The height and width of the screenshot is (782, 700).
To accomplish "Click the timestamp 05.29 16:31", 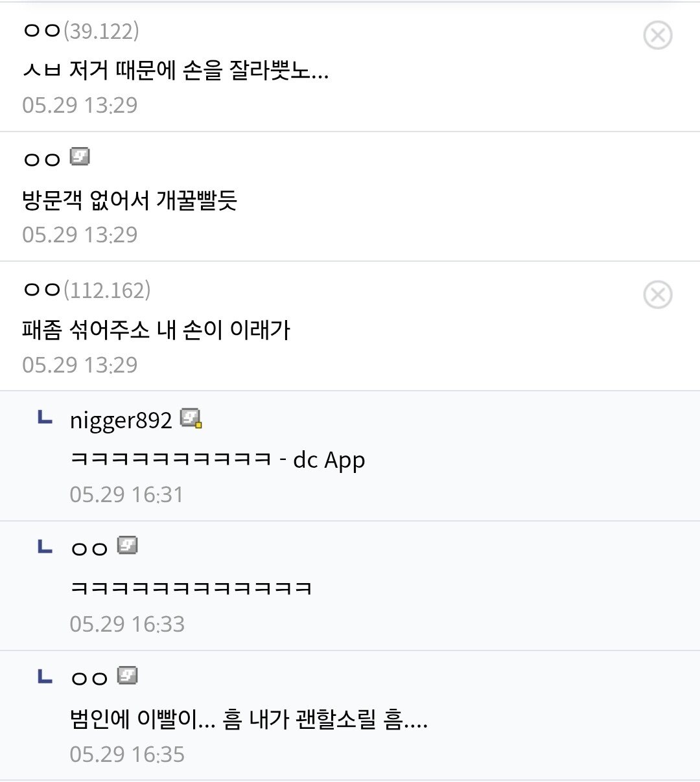I will (x=126, y=495).
